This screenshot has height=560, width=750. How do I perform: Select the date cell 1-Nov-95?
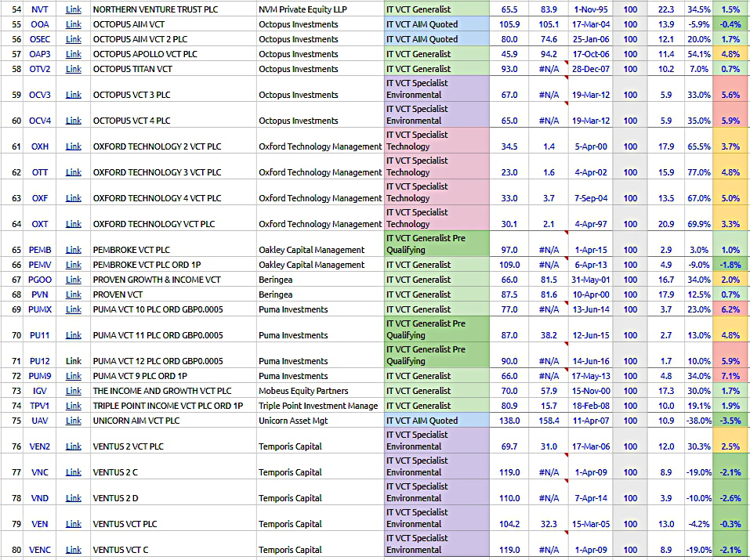click(591, 9)
